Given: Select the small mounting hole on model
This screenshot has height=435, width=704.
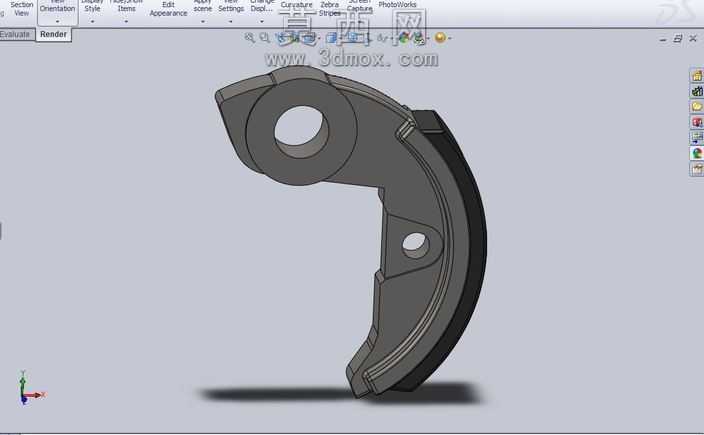Looking at the screenshot, I should click(415, 245).
